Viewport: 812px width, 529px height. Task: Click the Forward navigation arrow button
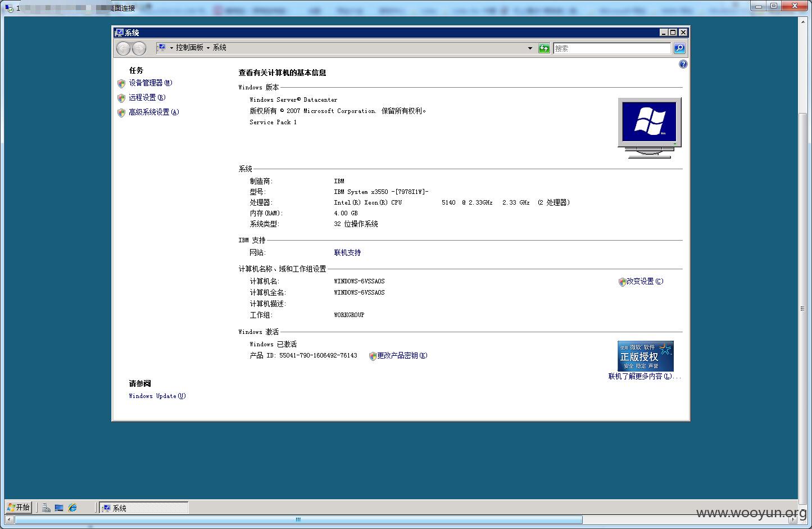click(x=139, y=48)
